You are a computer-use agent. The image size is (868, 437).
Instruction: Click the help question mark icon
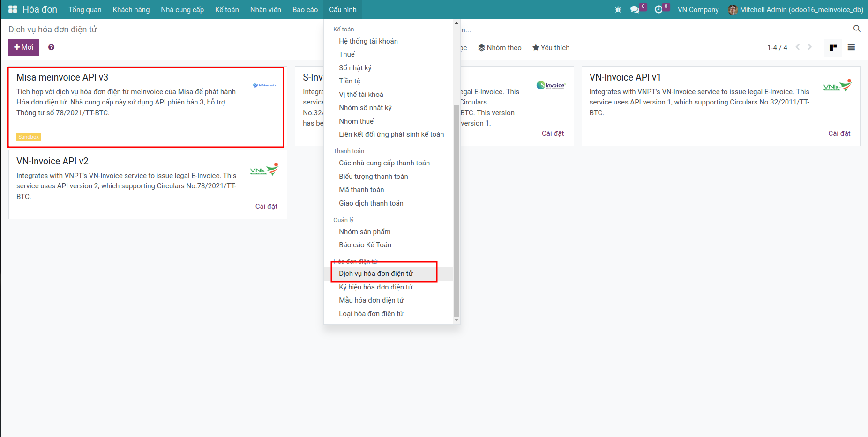click(x=51, y=47)
